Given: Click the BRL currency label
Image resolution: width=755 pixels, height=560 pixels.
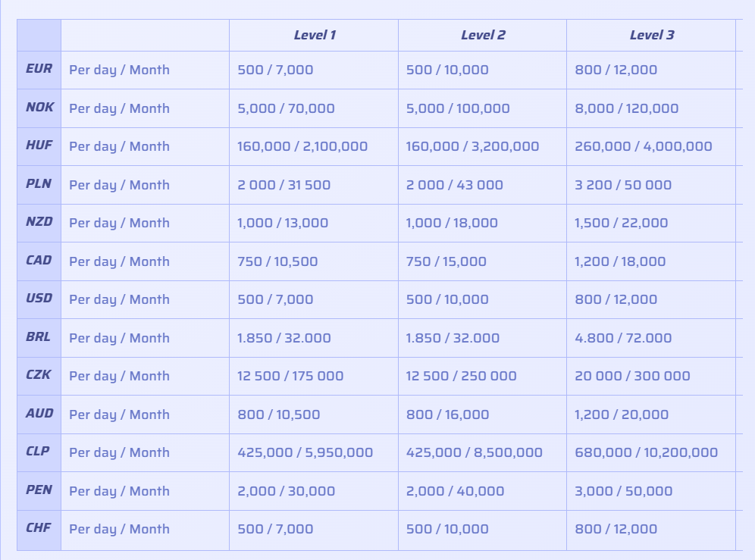Looking at the screenshot, I should click(x=39, y=337).
